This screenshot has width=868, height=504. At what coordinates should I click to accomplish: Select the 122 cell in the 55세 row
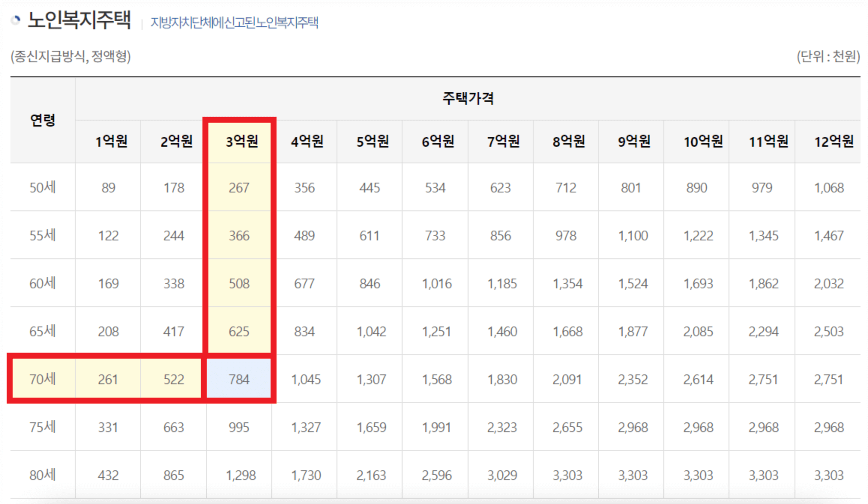pyautogui.click(x=108, y=236)
